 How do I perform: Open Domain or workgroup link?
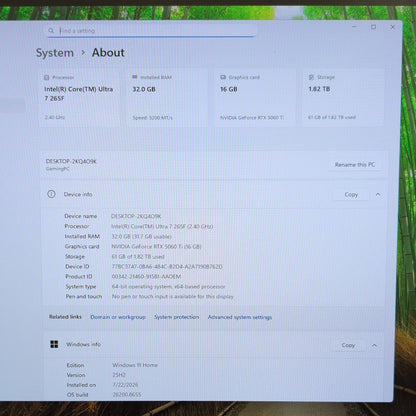coord(118,317)
